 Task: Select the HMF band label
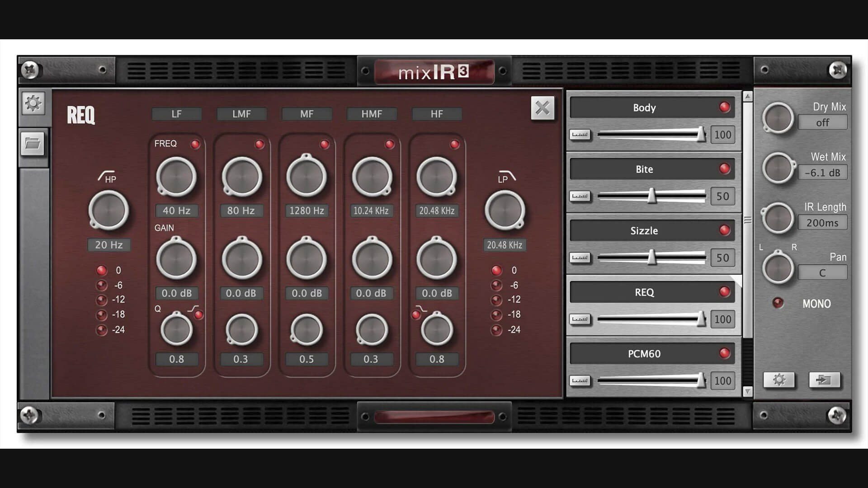[372, 114]
